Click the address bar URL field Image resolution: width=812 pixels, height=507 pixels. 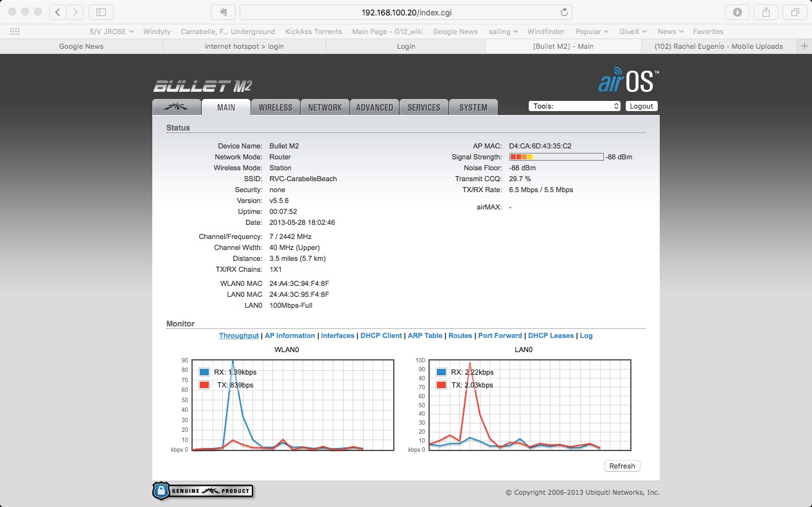[405, 12]
